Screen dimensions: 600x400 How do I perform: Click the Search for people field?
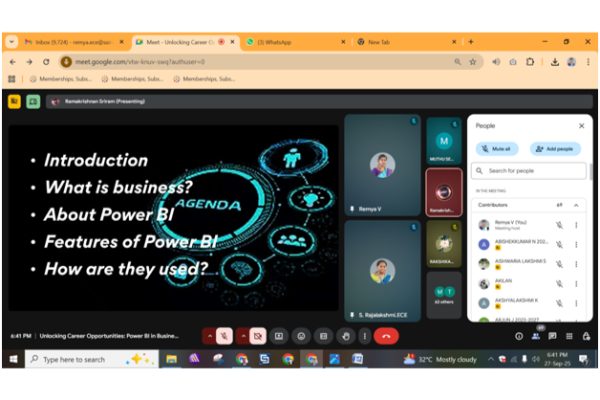[530, 171]
